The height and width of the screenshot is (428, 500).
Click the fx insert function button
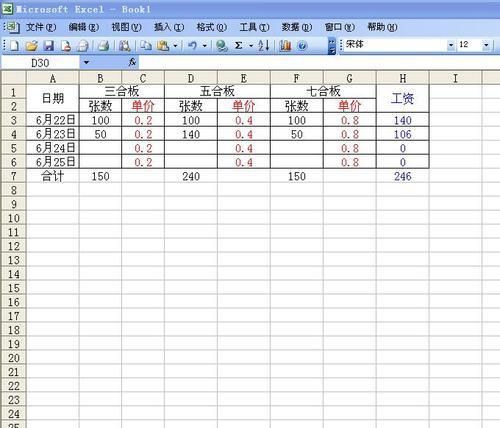coord(132,62)
